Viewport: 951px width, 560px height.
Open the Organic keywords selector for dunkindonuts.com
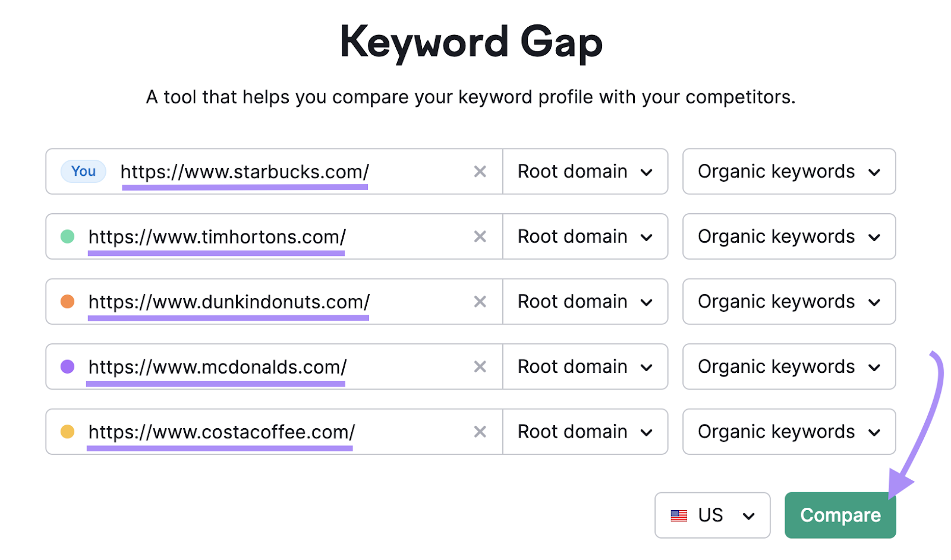click(789, 302)
